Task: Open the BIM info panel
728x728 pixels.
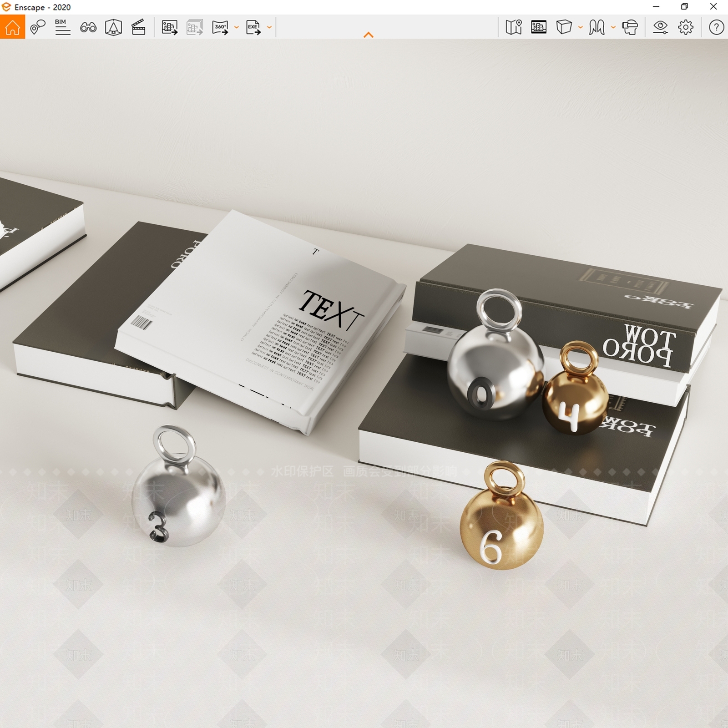Action: pos(62,27)
